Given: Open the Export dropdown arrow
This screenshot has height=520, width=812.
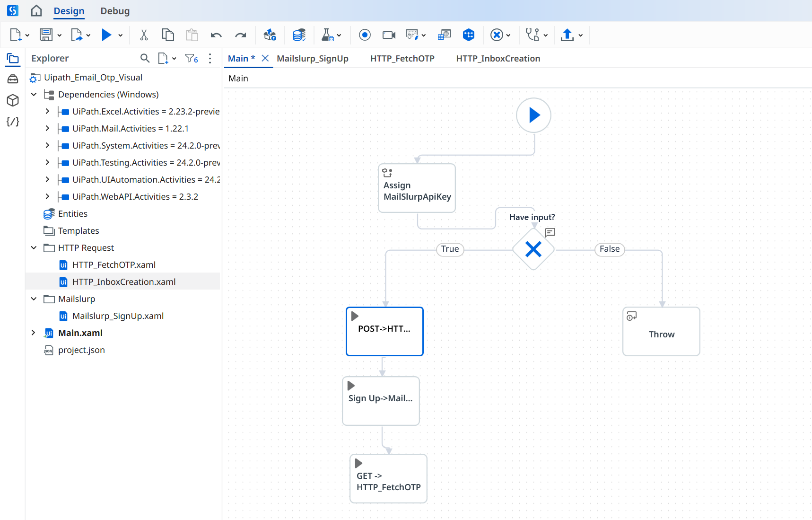Looking at the screenshot, I should [x=88, y=35].
